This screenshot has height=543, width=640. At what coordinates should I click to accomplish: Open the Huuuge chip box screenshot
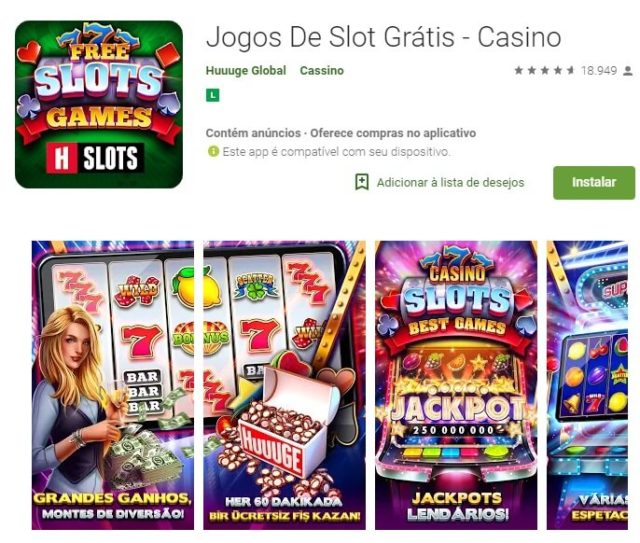tap(284, 385)
